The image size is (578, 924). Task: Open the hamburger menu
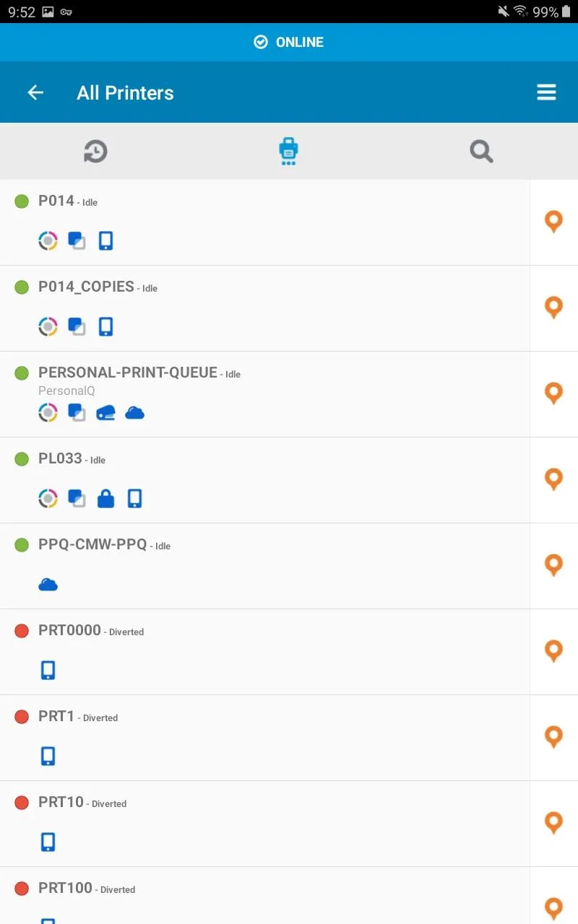point(546,92)
